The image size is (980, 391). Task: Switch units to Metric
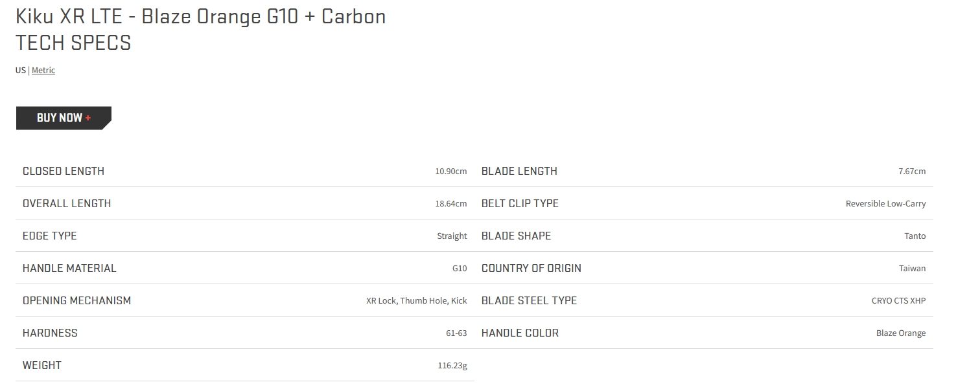[43, 71]
